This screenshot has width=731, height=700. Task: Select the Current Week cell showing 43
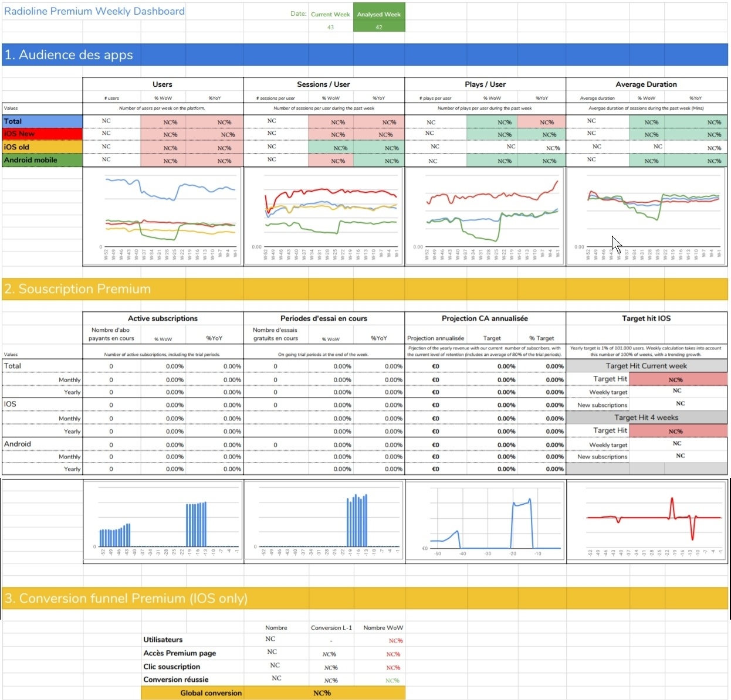tap(330, 27)
